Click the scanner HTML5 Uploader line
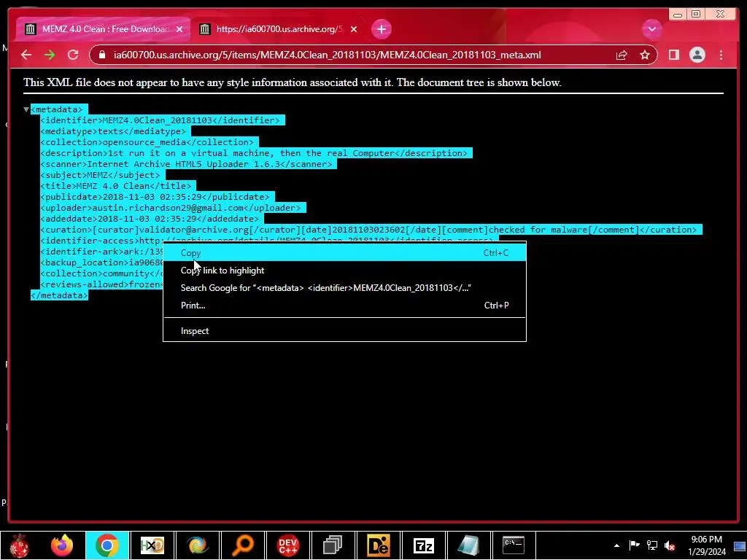Image resolution: width=747 pixels, height=560 pixels. pos(186,164)
